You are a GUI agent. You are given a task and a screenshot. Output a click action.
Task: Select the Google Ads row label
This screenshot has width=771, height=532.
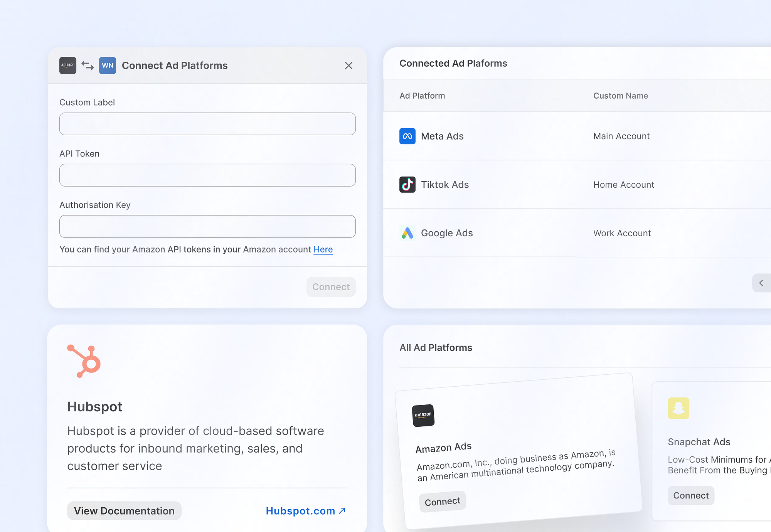coord(447,233)
